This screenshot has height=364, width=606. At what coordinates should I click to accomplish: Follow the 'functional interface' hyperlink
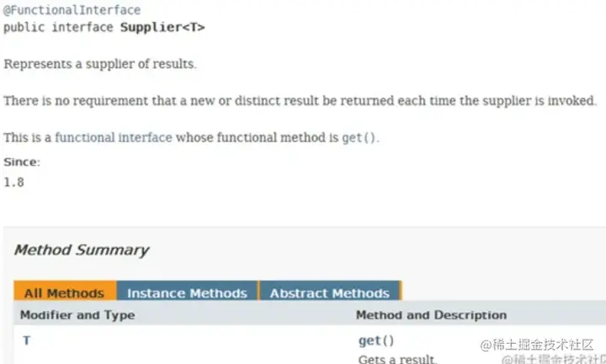pyautogui.click(x=114, y=137)
